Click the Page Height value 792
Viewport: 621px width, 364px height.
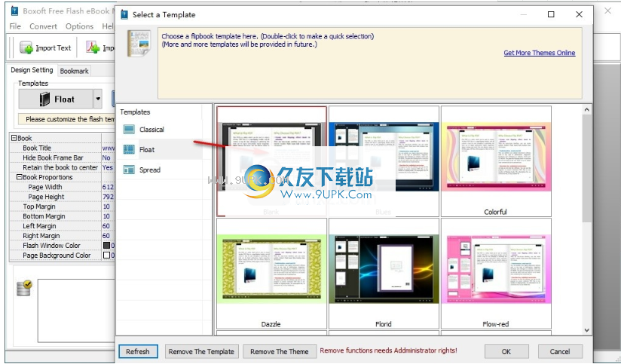point(108,197)
